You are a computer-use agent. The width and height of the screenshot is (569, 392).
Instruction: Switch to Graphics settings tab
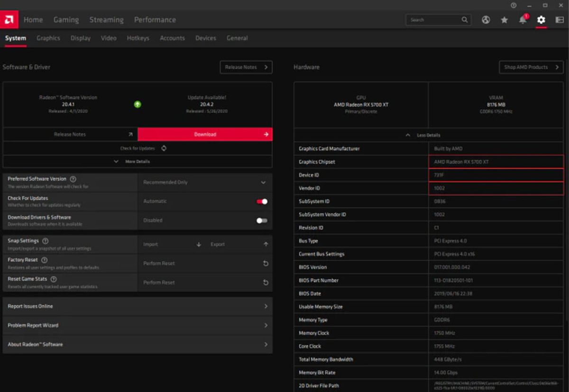[48, 38]
